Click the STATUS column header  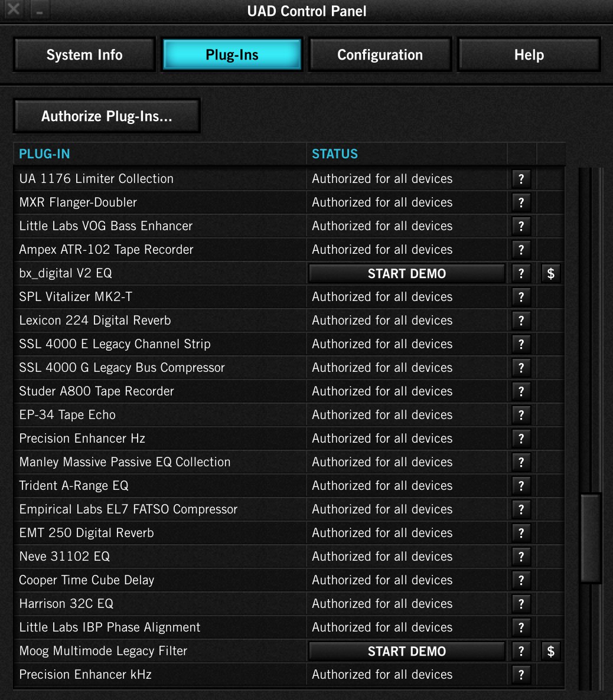(x=335, y=154)
